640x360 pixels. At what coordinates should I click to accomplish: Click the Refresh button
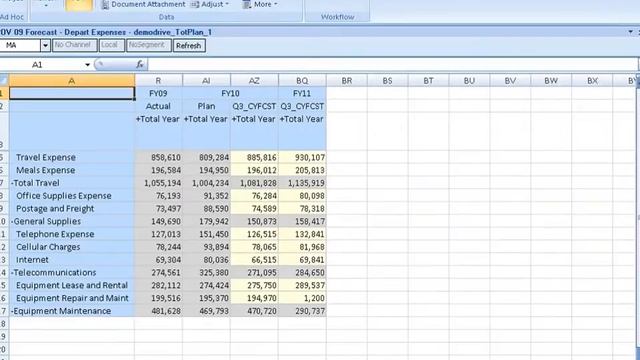tap(189, 45)
